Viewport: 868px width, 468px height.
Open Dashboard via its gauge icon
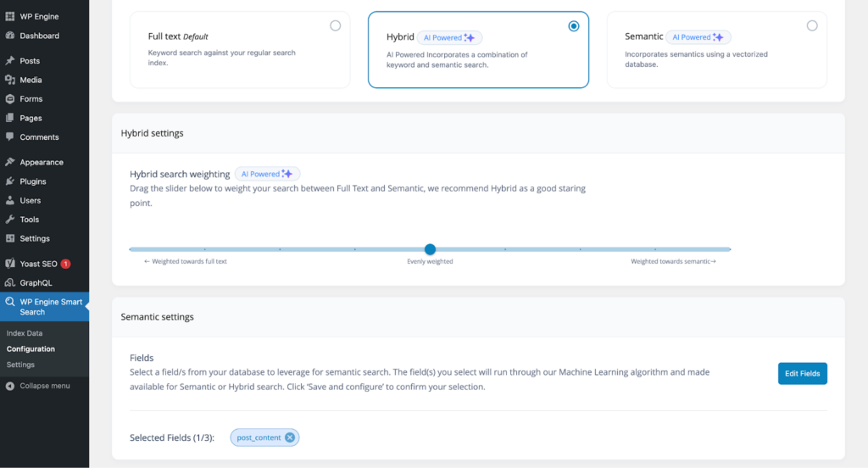click(x=9, y=36)
